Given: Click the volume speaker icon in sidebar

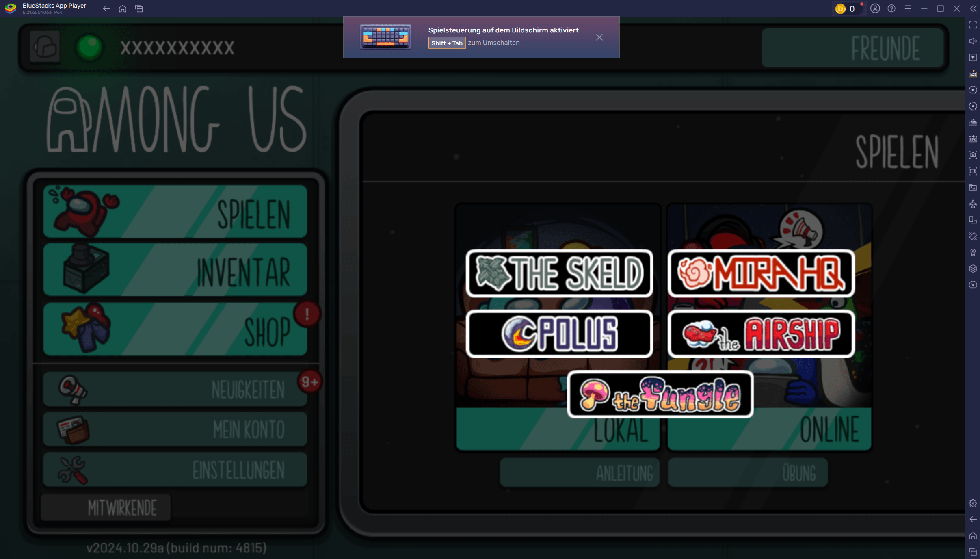Looking at the screenshot, I should [x=973, y=41].
